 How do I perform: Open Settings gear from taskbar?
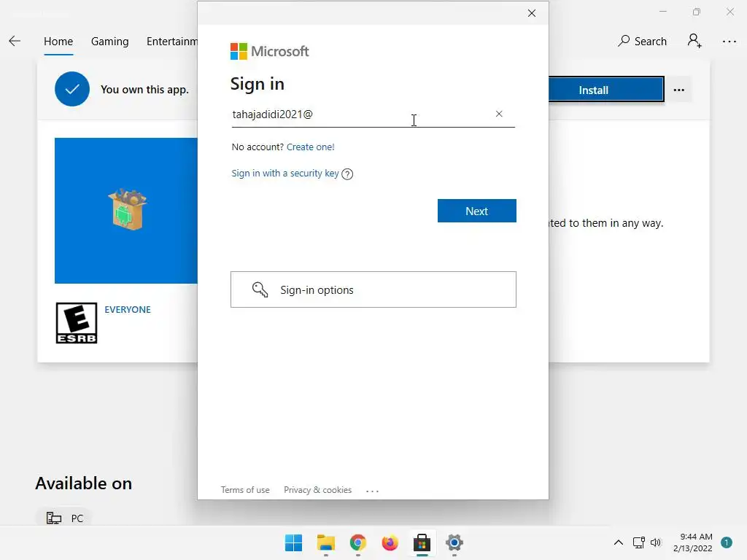(x=454, y=542)
